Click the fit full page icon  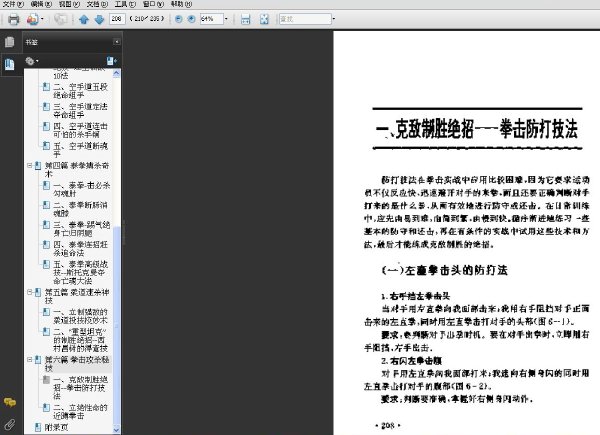(264, 19)
